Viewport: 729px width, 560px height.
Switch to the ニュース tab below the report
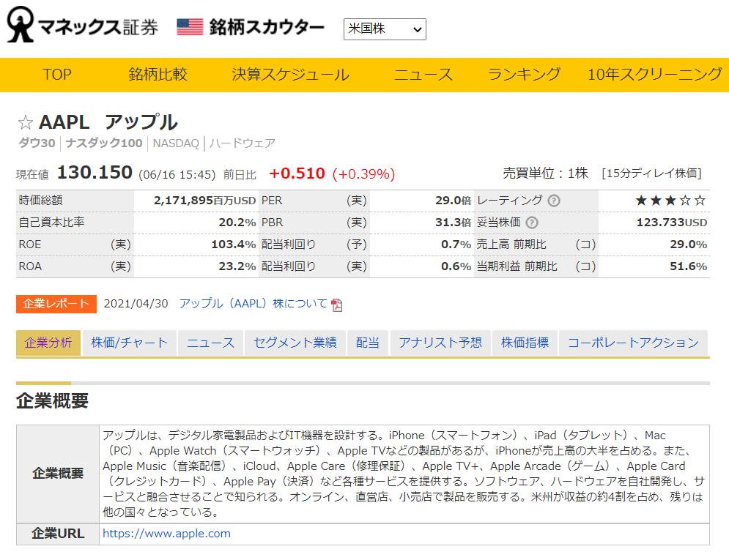point(210,343)
